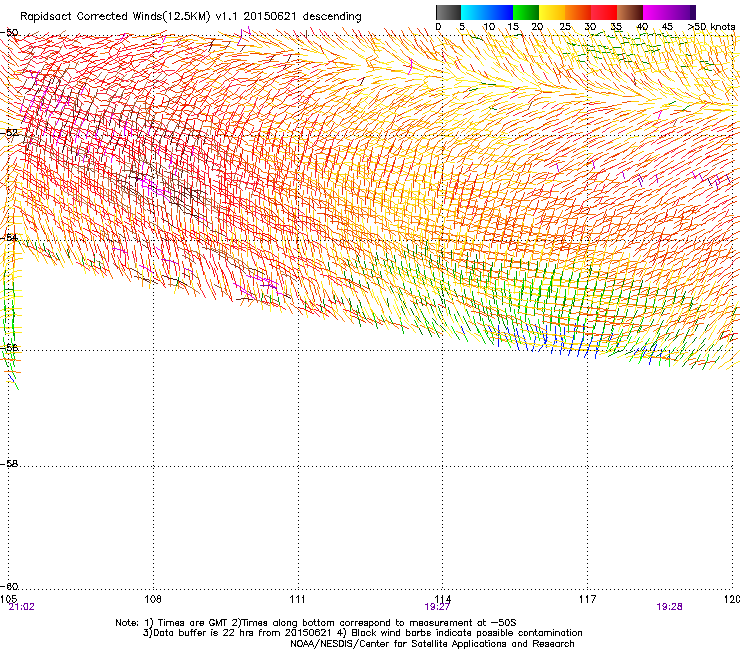
Task: Pick the orange 25-30 knots legend segment
Action: [578, 12]
